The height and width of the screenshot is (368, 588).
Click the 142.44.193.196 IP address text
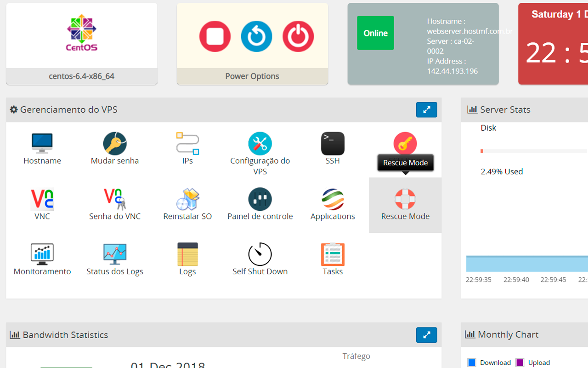pyautogui.click(x=452, y=71)
